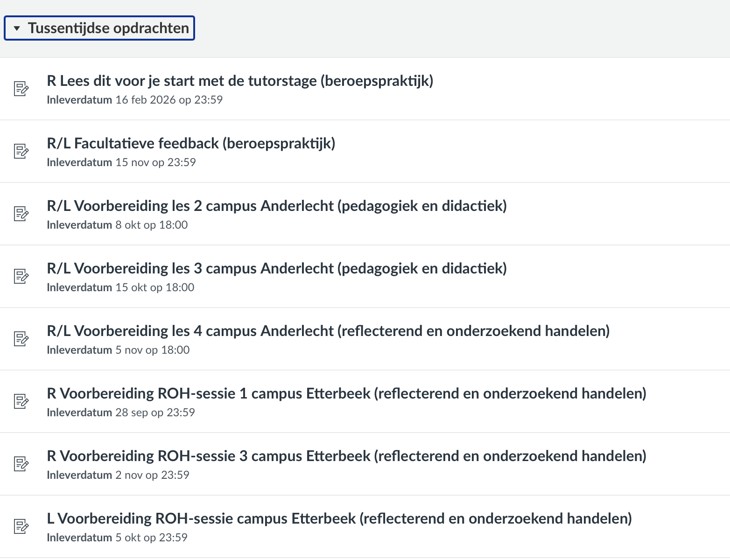
Task: Click the due date 15 okt op 18:00
Action: (x=155, y=287)
